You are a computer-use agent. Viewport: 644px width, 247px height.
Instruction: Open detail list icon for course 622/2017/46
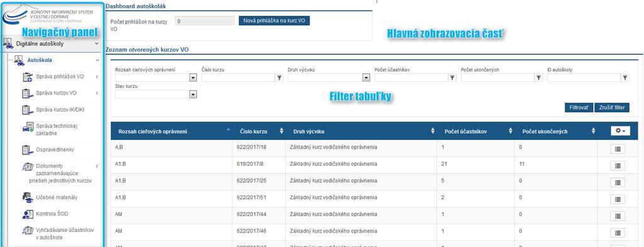tap(618, 233)
